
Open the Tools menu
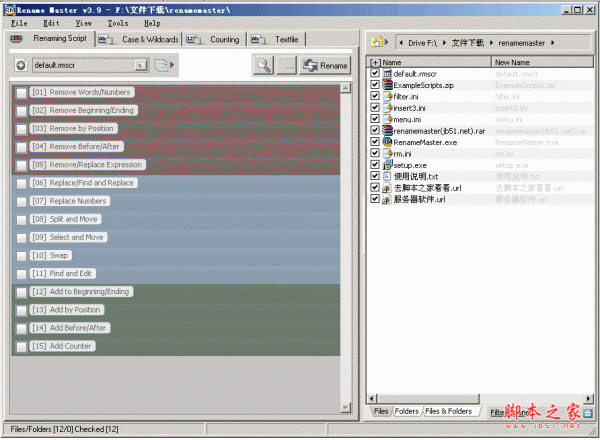point(117,23)
